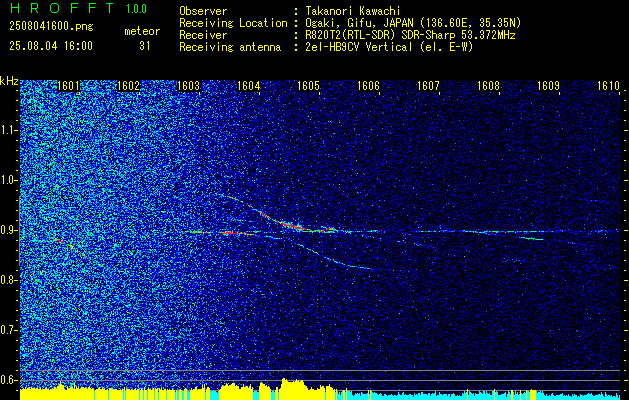Click the 1601 time marker

[x=69, y=86]
